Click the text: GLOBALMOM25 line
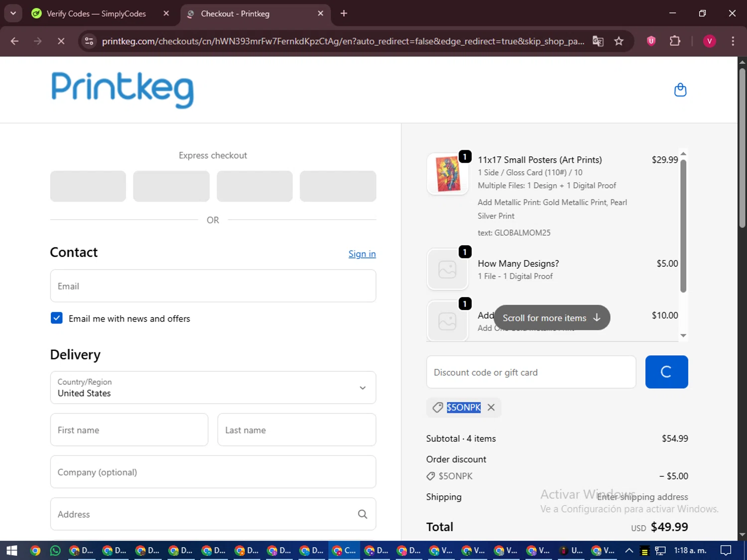Image resolution: width=747 pixels, height=560 pixels. click(x=514, y=232)
